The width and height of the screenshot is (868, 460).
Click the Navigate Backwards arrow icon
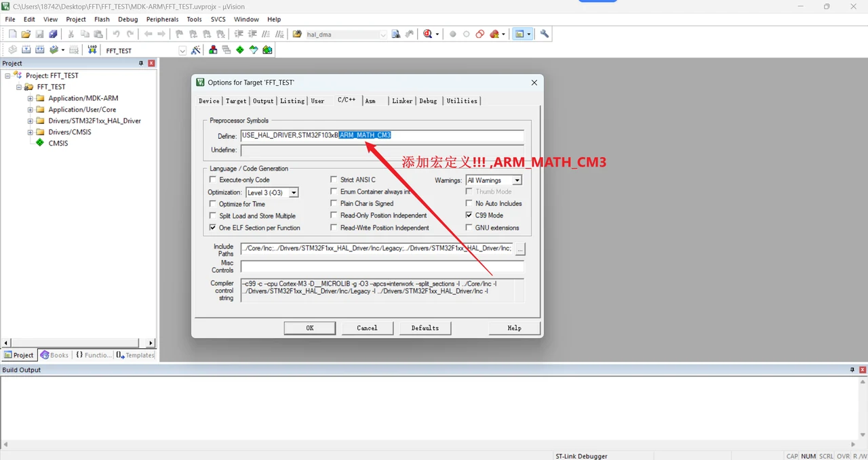148,34
